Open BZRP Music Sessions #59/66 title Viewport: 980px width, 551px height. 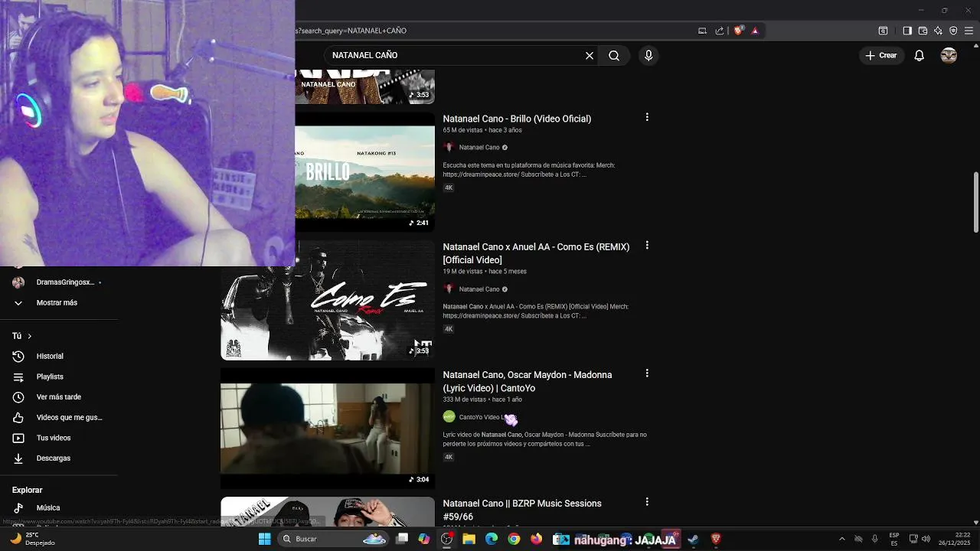[x=522, y=510]
